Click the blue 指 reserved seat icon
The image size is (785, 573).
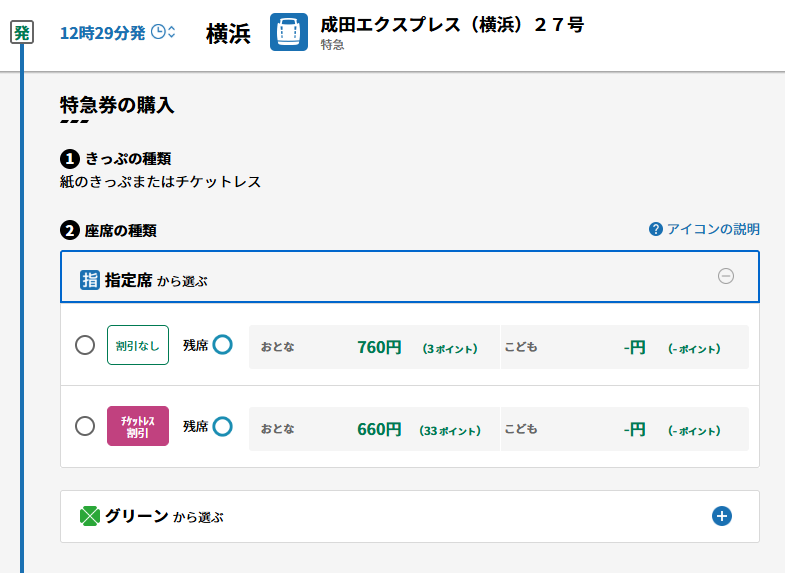coord(90,280)
